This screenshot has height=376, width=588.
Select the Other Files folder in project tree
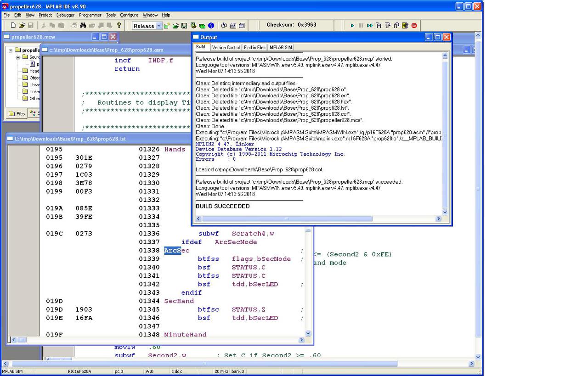point(31,98)
